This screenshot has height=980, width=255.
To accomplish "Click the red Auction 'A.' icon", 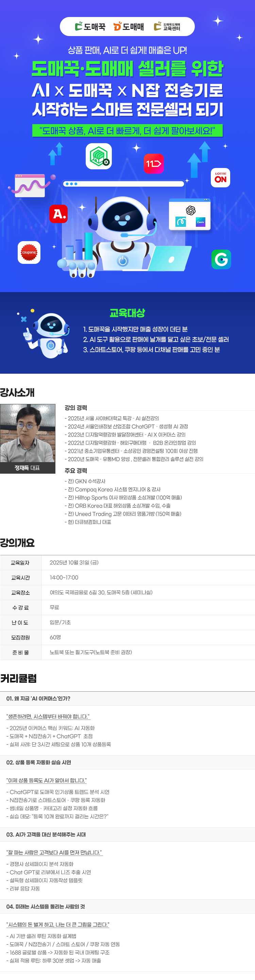I will [58, 214].
